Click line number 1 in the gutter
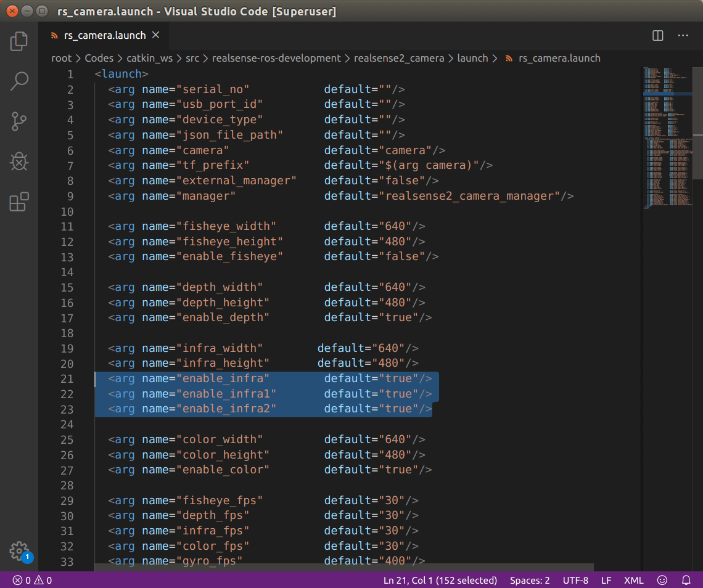703x588 pixels. (x=70, y=75)
